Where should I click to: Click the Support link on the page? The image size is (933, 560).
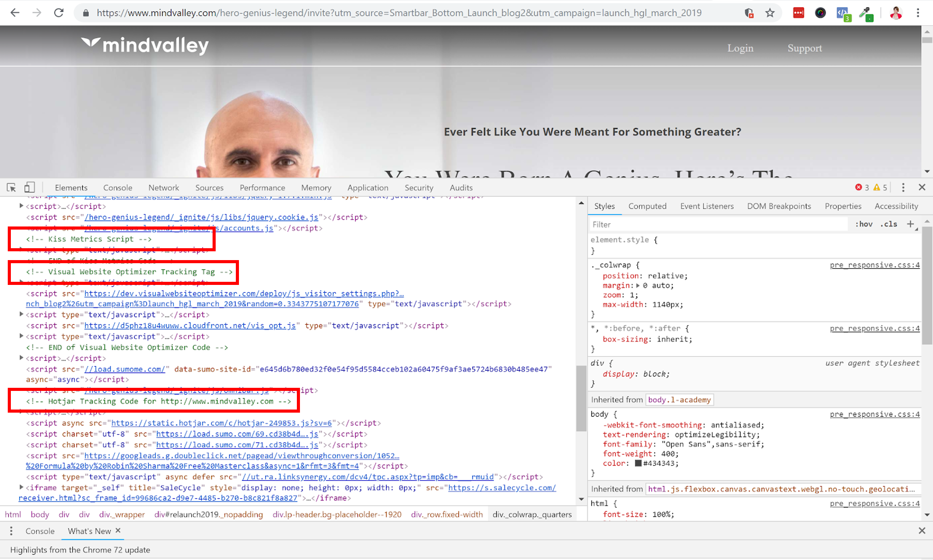click(804, 48)
